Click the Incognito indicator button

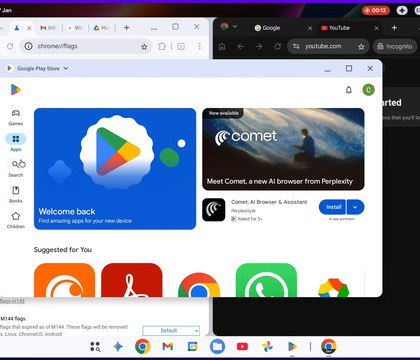click(x=395, y=47)
